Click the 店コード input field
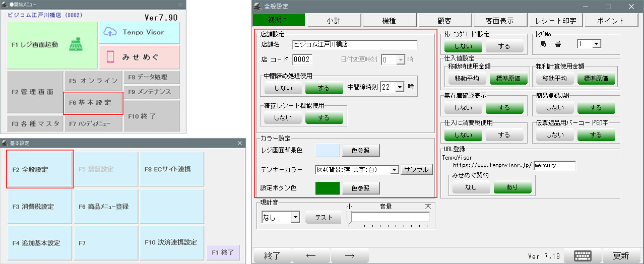Image resolution: width=644 pixels, height=264 pixels. (x=302, y=59)
